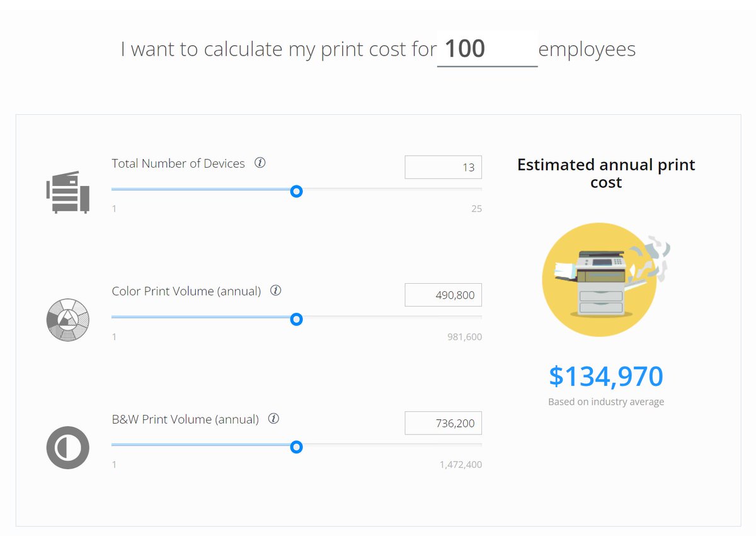Click the Total Number of Devices slider handle
The width and height of the screenshot is (756, 536).
click(x=297, y=191)
